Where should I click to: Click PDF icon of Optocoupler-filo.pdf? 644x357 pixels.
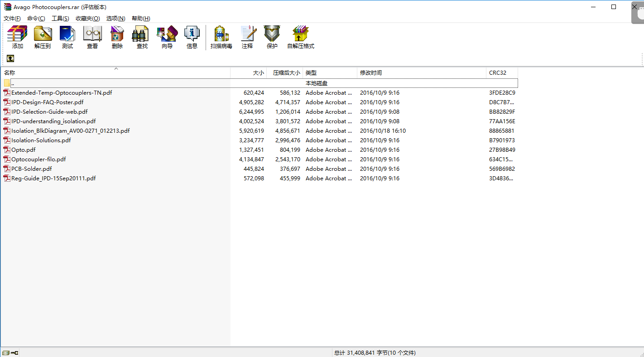click(x=7, y=159)
